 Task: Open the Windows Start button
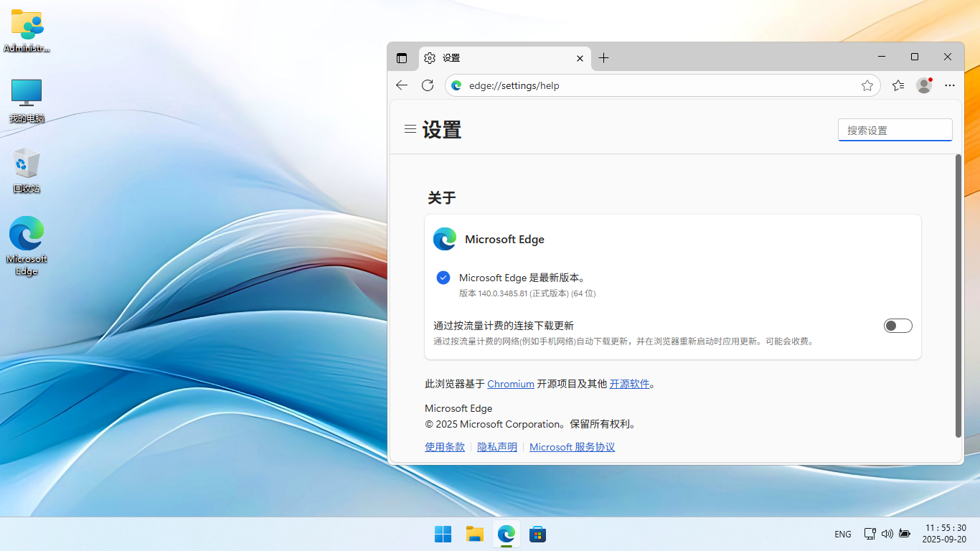point(443,534)
